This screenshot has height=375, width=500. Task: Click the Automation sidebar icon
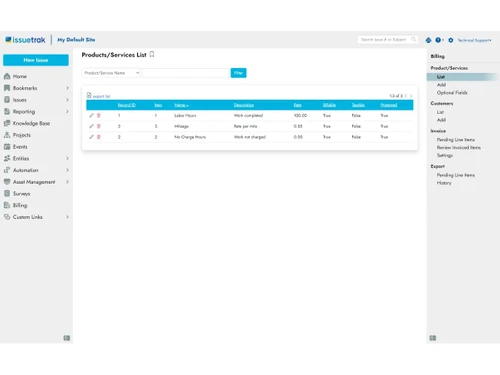pyautogui.click(x=7, y=170)
